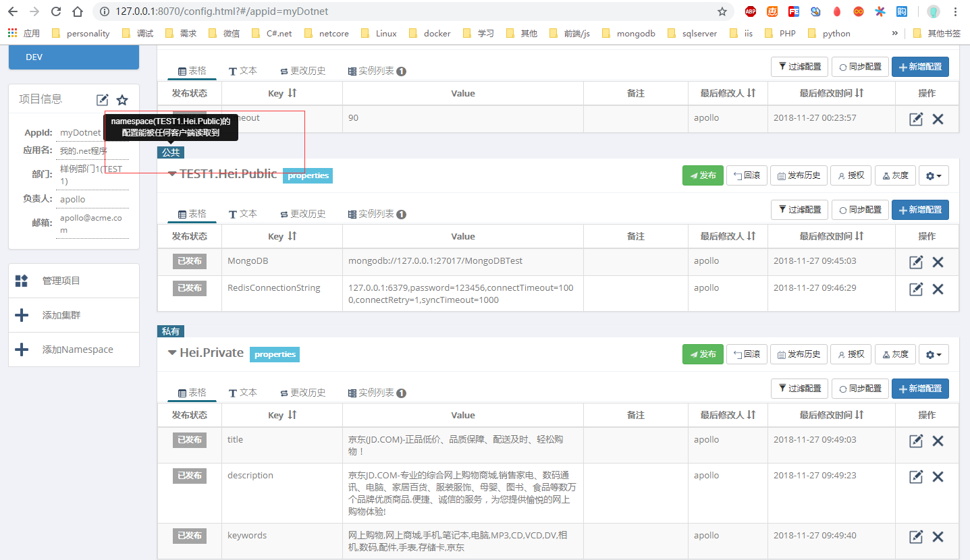Open 管理项目 in sidebar
Image resolution: width=970 pixels, height=560 pixels.
click(x=74, y=281)
